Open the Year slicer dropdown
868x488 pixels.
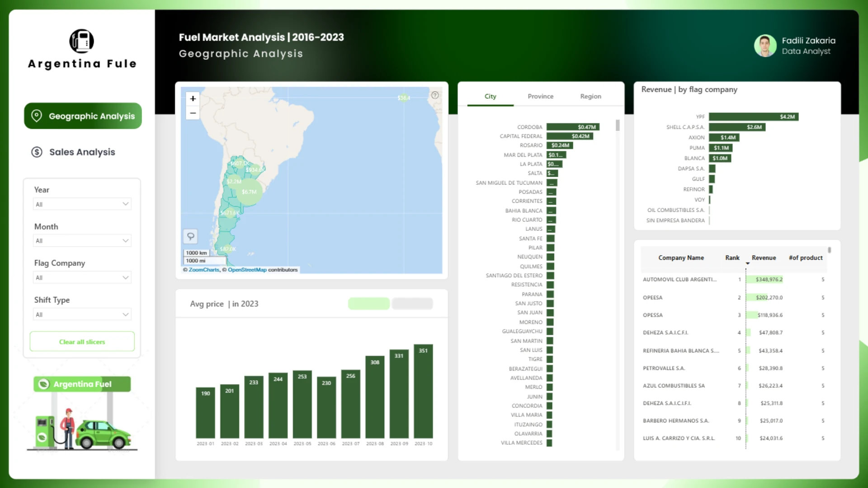pyautogui.click(x=82, y=204)
